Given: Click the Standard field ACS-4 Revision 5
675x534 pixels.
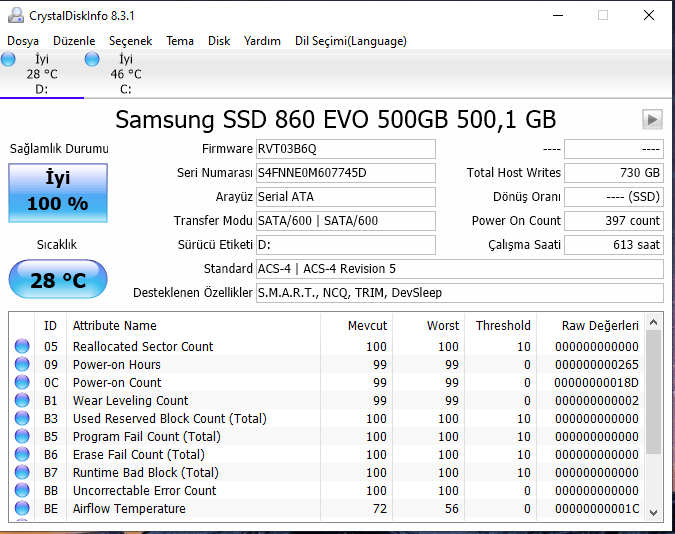Looking at the screenshot, I should tap(460, 269).
